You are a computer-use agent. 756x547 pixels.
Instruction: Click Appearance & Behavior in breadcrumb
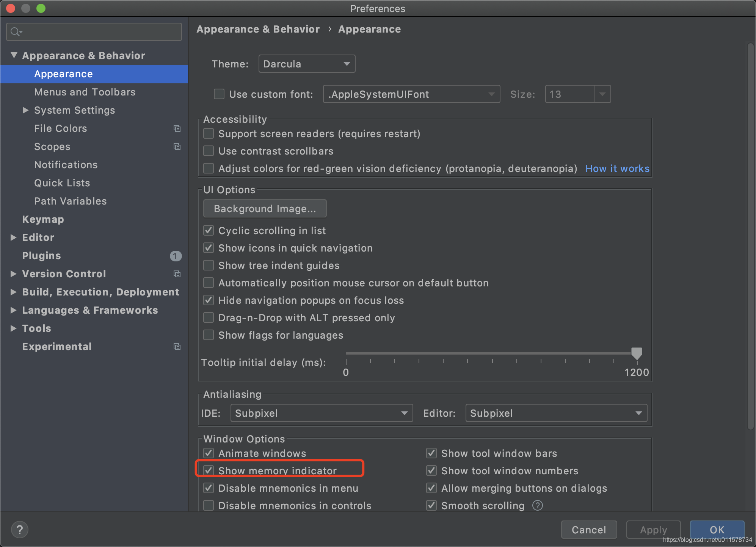click(258, 29)
